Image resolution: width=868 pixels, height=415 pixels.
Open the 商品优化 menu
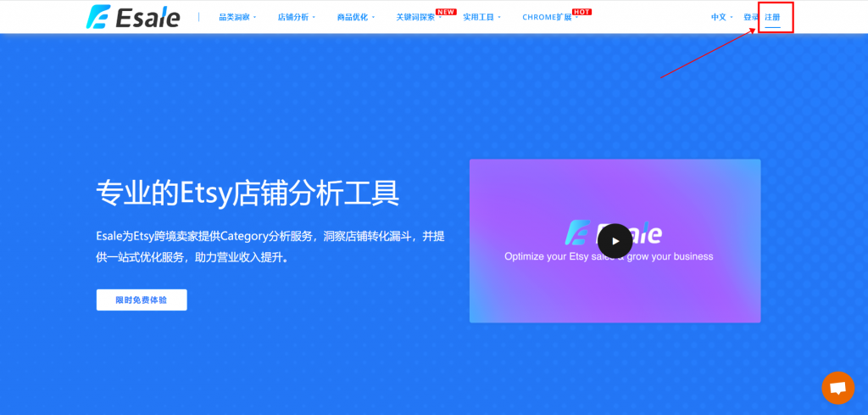(x=356, y=17)
